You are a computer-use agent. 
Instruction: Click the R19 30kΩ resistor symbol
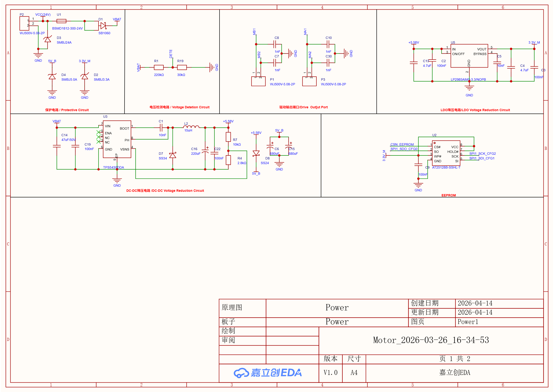pos(182,68)
